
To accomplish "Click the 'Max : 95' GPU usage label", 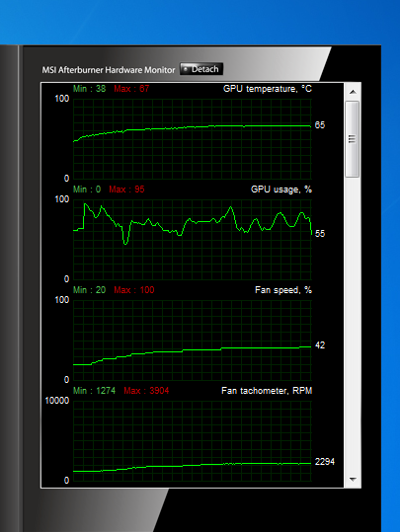I will click(x=126, y=190).
